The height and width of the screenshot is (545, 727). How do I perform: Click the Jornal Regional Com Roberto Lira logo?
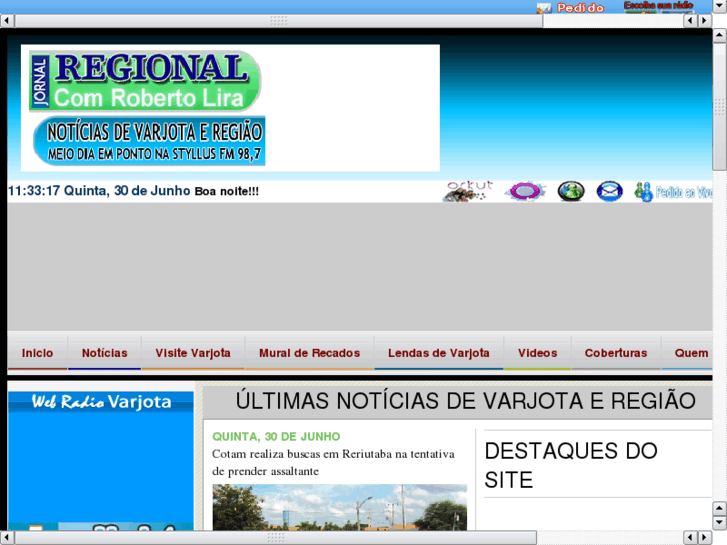(145, 81)
